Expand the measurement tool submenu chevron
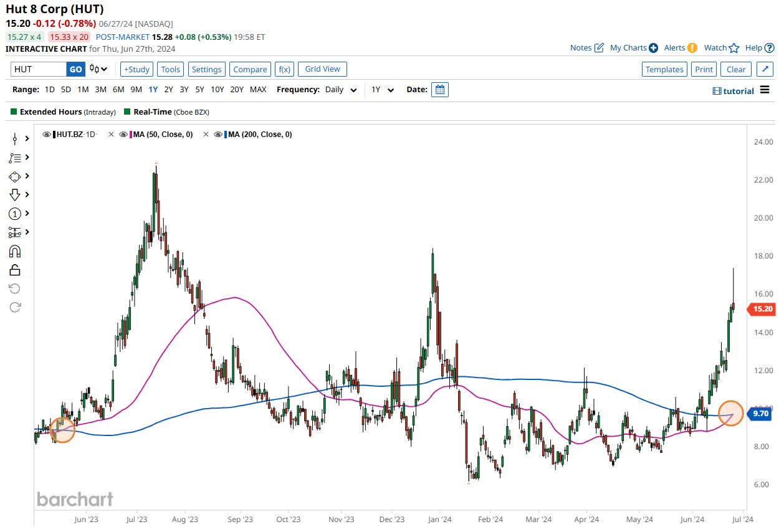Image resolution: width=784 pixels, height=532 pixels. tap(27, 232)
